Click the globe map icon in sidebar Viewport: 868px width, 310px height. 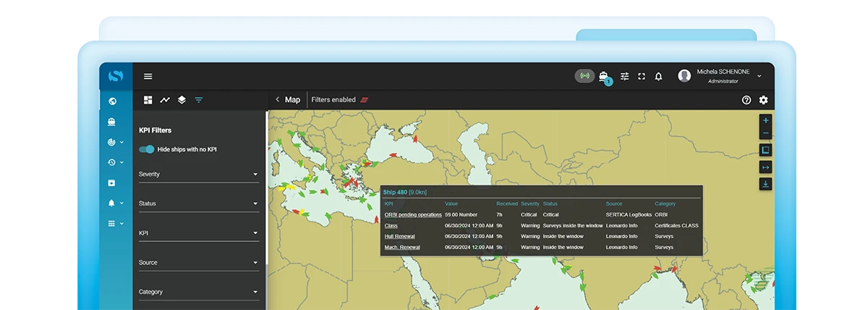pyautogui.click(x=111, y=101)
